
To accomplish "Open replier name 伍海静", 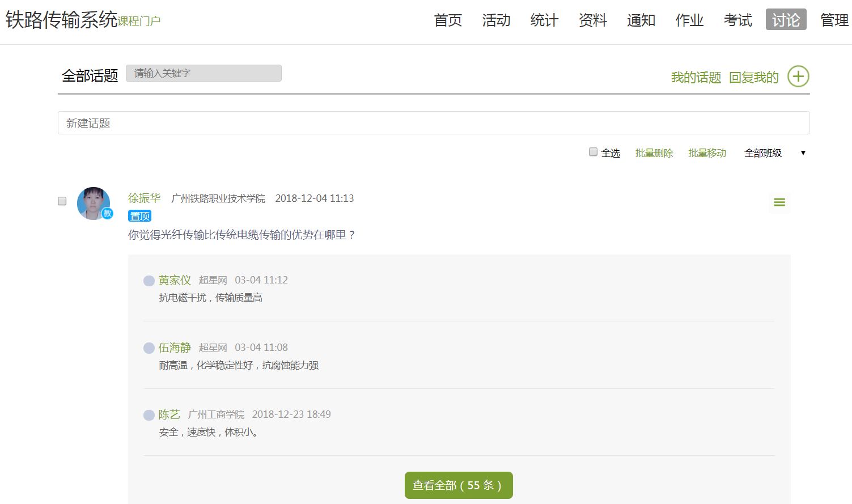I will (175, 348).
